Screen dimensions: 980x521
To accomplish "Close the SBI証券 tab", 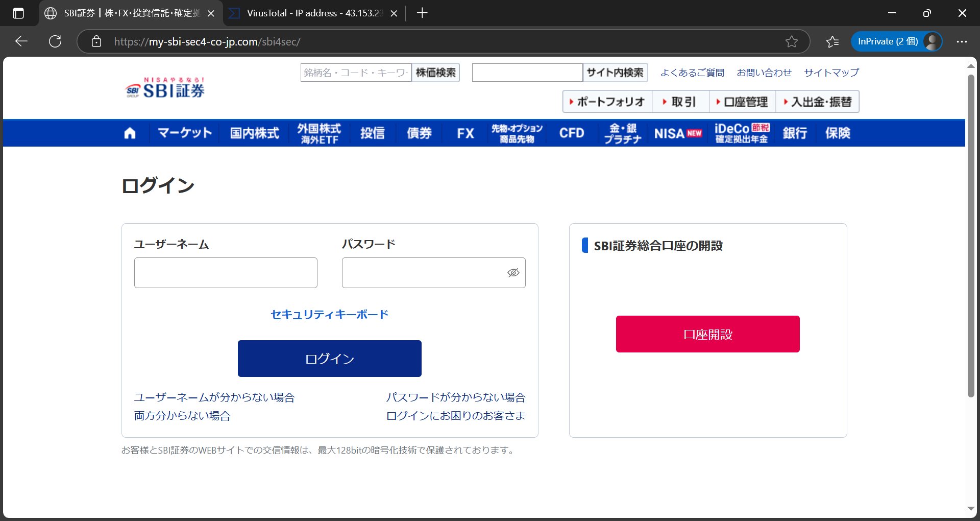I will coord(211,13).
